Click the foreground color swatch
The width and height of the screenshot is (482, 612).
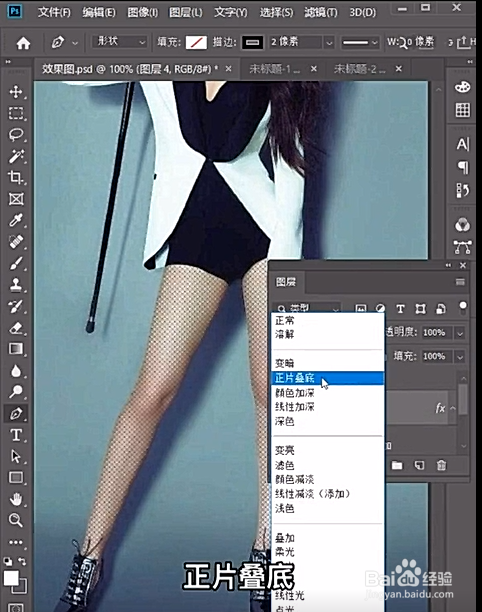pyautogui.click(x=11, y=578)
